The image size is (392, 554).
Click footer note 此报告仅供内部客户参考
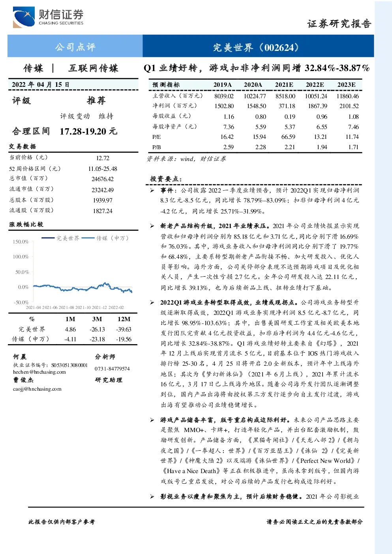62,522
